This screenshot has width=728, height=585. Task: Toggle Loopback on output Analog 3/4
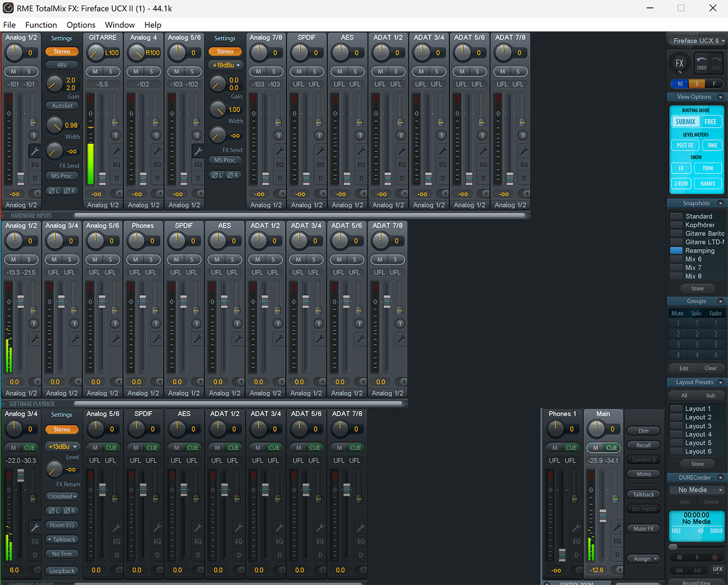[62, 571]
